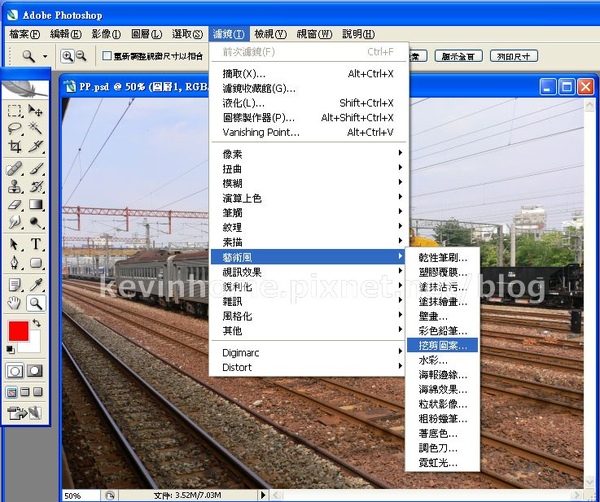The height and width of the screenshot is (502, 600).
Task: Click the 50% zoom level field
Action: click(80, 495)
